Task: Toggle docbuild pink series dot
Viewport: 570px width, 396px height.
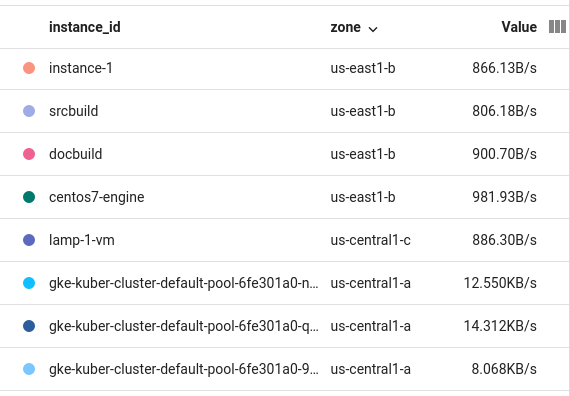Action: pos(29,154)
